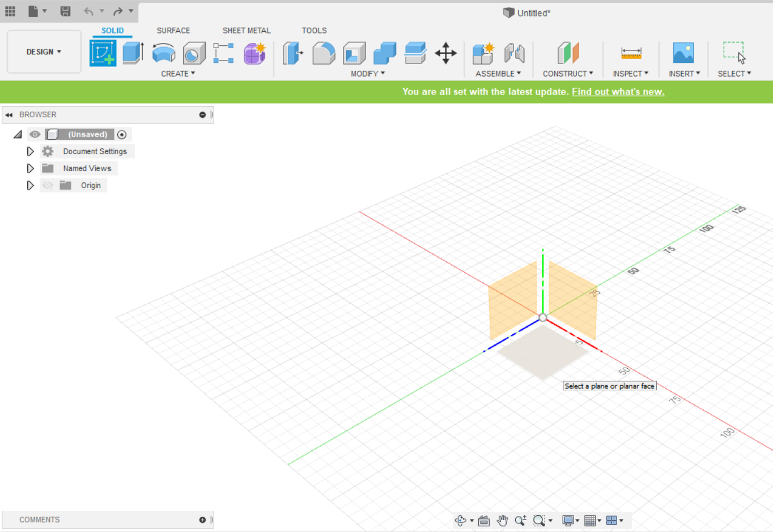Open the Measure tool
The height and width of the screenshot is (532, 773).
(x=631, y=53)
